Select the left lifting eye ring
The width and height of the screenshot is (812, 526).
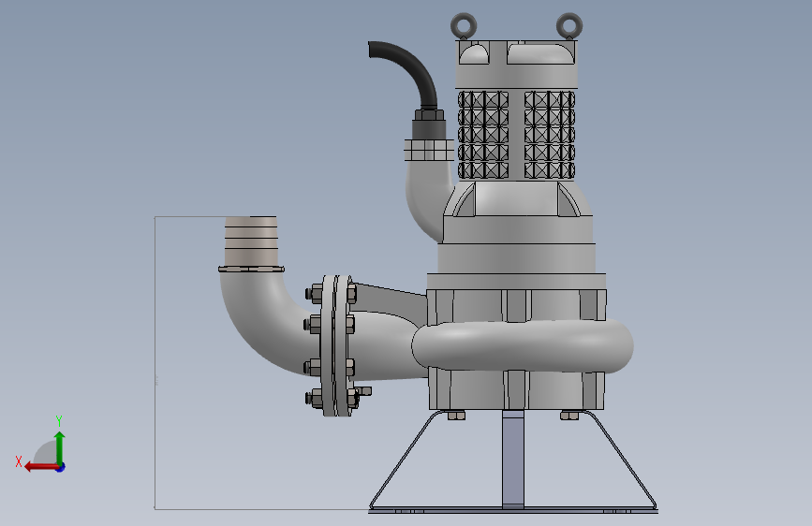464,25
